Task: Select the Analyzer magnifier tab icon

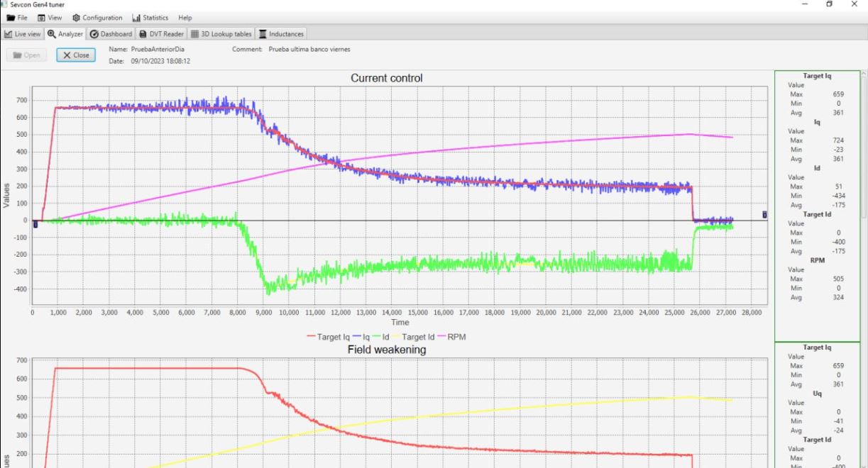Action: click(51, 34)
